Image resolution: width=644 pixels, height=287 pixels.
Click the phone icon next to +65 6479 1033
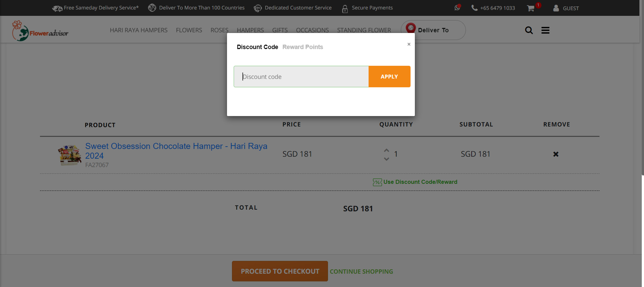pyautogui.click(x=474, y=8)
